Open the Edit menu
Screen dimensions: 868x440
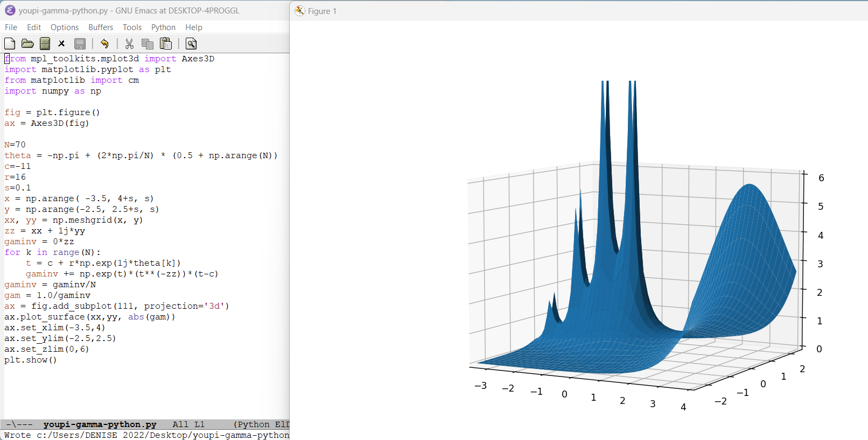(x=34, y=27)
